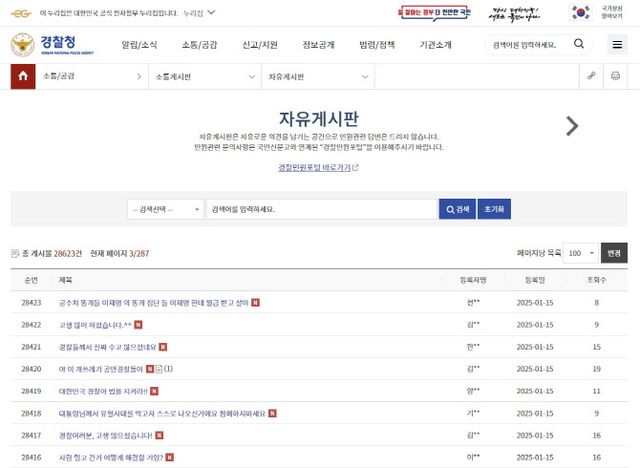Click the 경찰청 logo
This screenshot has height=468, width=640.
[x=43, y=46]
